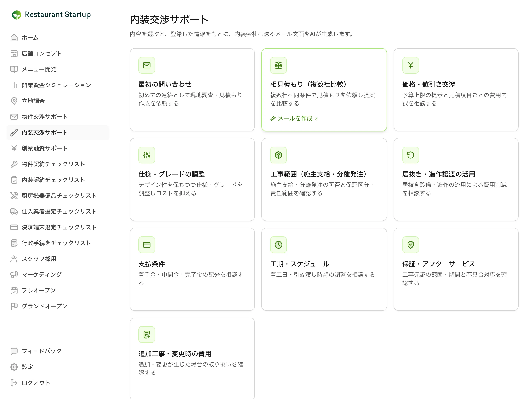The height and width of the screenshot is (399, 532).
Task: Select 物件交渉サポート in sidebar
Action: click(x=58, y=117)
